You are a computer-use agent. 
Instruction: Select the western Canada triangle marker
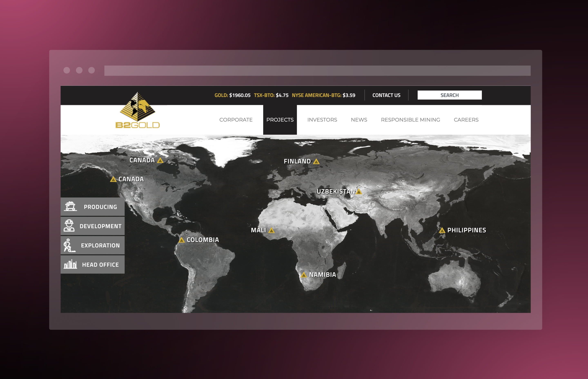(113, 179)
